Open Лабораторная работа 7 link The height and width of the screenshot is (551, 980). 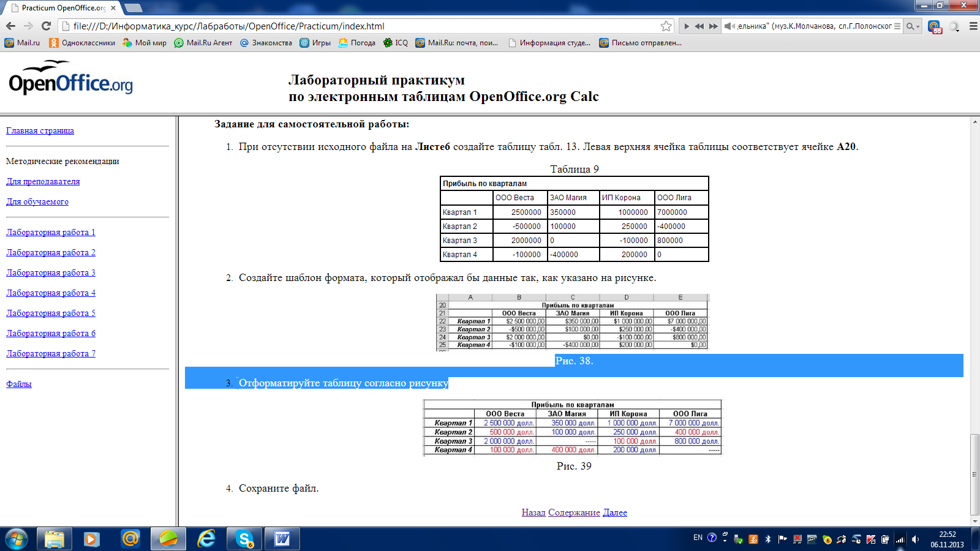point(51,353)
